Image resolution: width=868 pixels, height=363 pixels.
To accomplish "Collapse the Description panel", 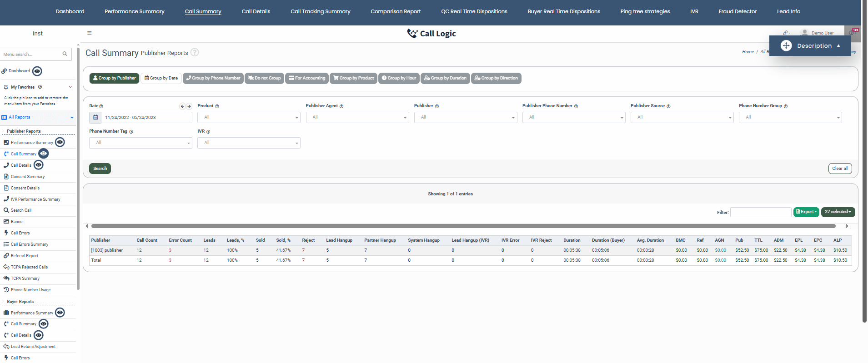I will click(x=838, y=46).
